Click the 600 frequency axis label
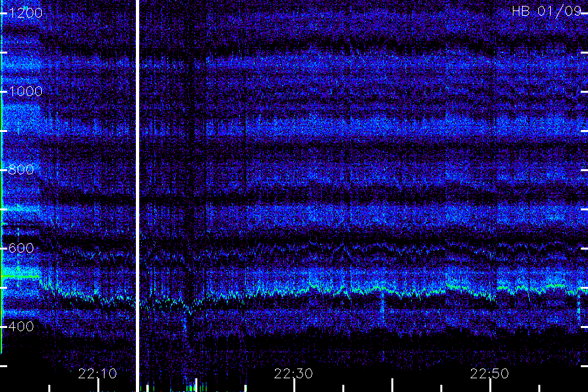588x392 pixels. click(x=21, y=248)
